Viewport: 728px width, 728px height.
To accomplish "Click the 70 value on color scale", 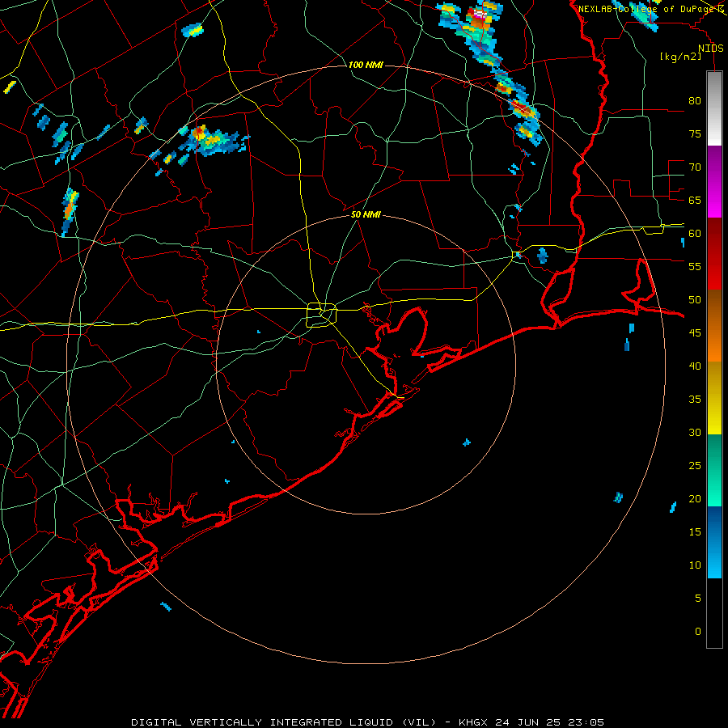I will [x=695, y=167].
